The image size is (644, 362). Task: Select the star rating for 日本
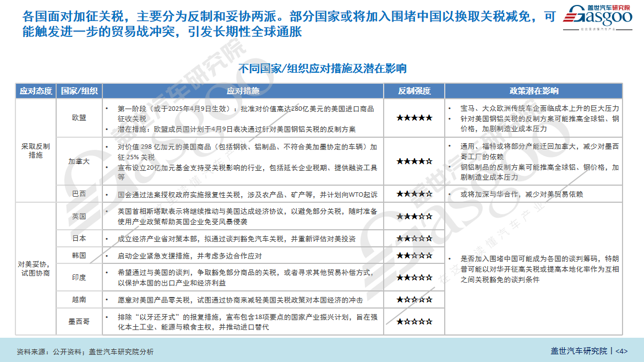click(414, 239)
